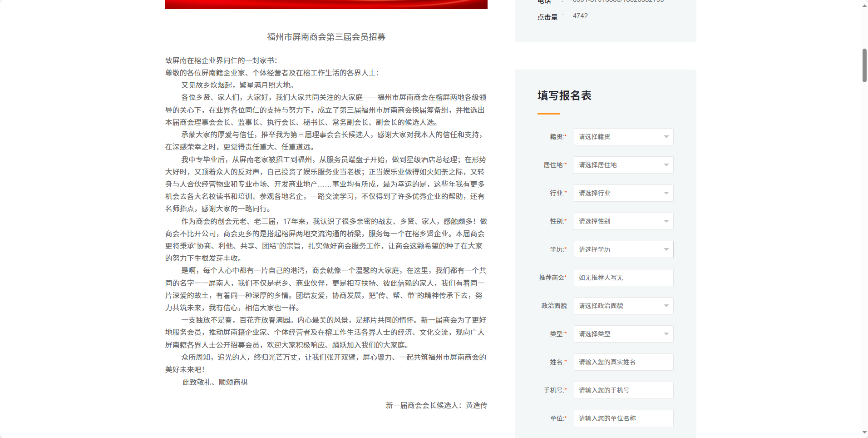Image resolution: width=868 pixels, height=438 pixels.
Task: Open the 政治面貌 dropdown
Action: (x=623, y=306)
